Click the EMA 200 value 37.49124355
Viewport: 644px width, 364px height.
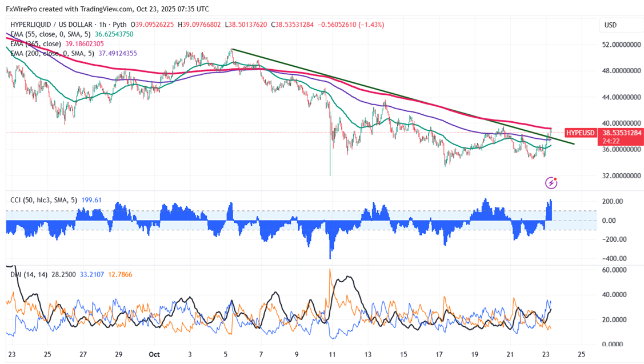point(118,53)
